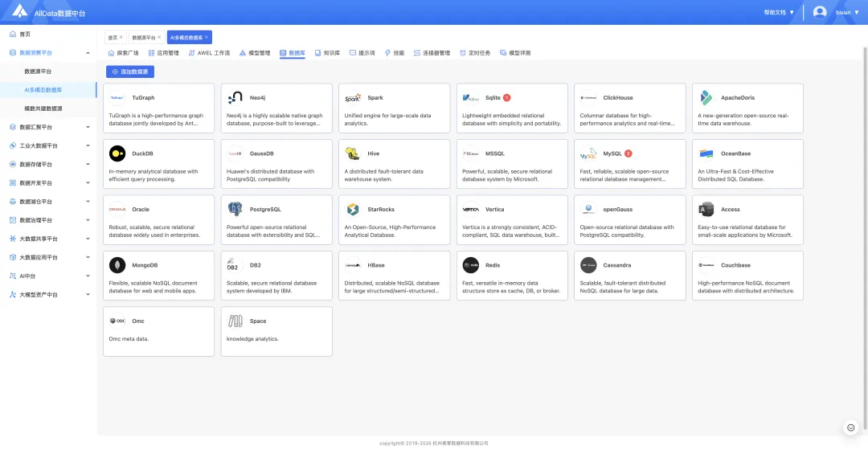Switch to the 连接器管理 tab
Screen dimensions: 868x454
(432, 53)
